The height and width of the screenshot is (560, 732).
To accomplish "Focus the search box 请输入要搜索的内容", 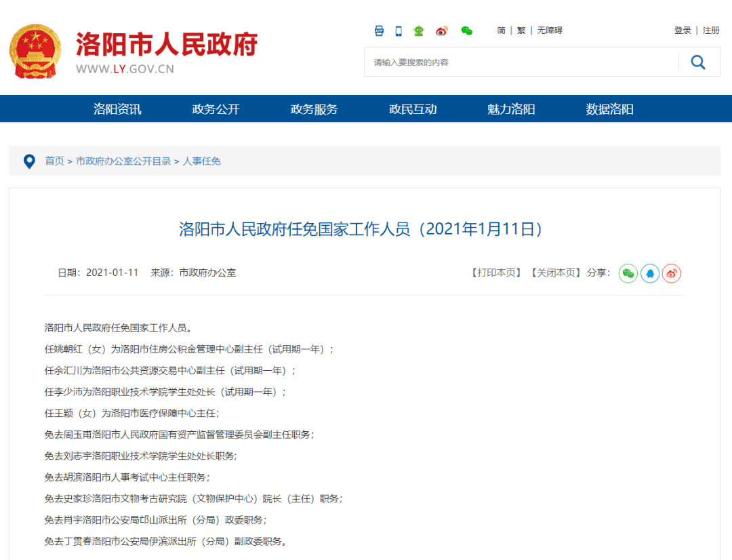I will 522,62.
